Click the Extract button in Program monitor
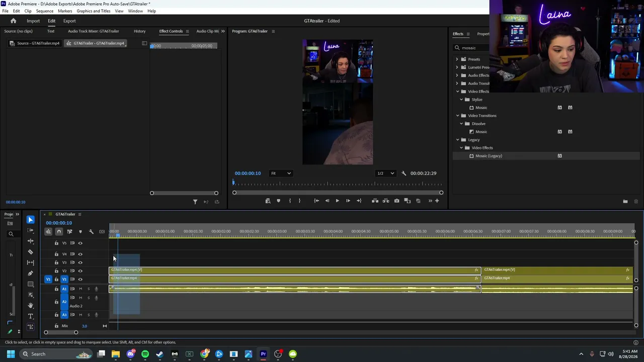The image size is (644, 362). point(386,201)
